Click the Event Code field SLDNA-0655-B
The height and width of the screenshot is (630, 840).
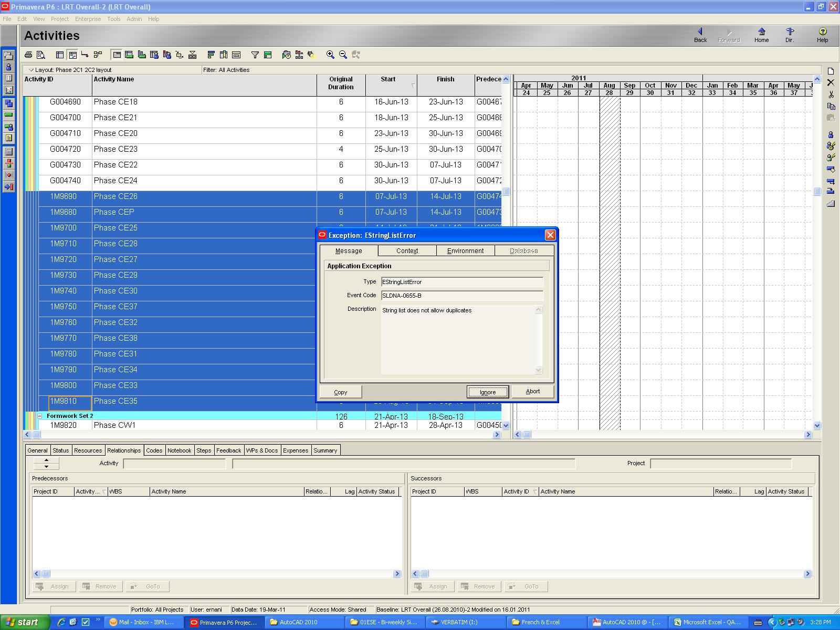(462, 296)
